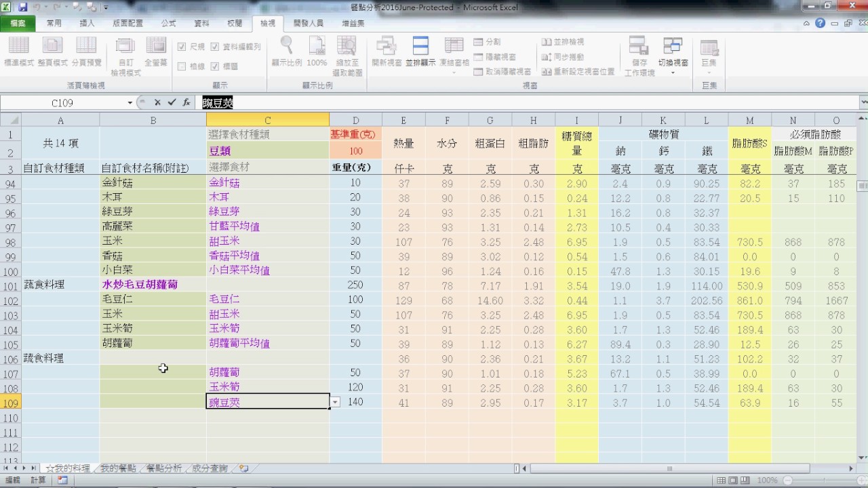Click the Save icon in quick access toolbar
Viewport: 868px width, 488px height.
pyautogui.click(x=22, y=7)
